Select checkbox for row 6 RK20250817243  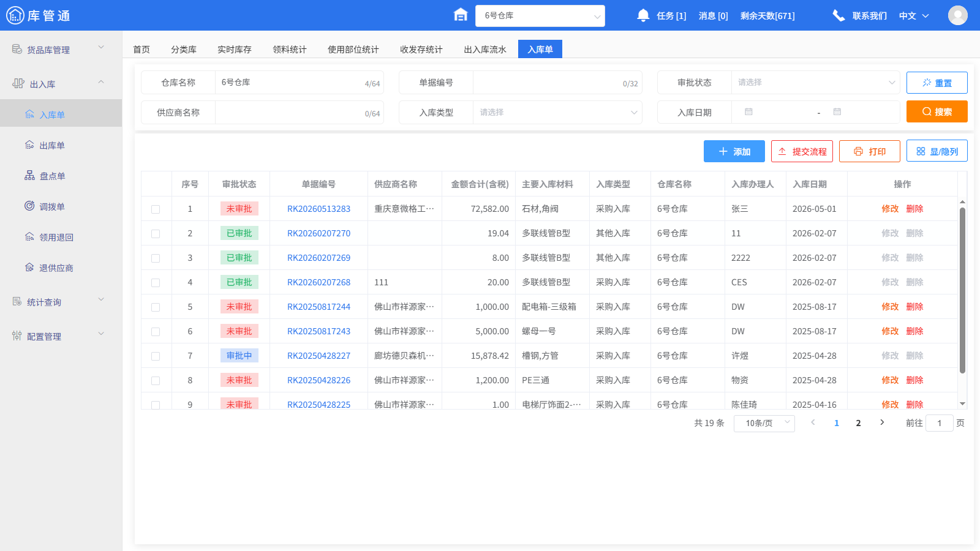tap(156, 332)
